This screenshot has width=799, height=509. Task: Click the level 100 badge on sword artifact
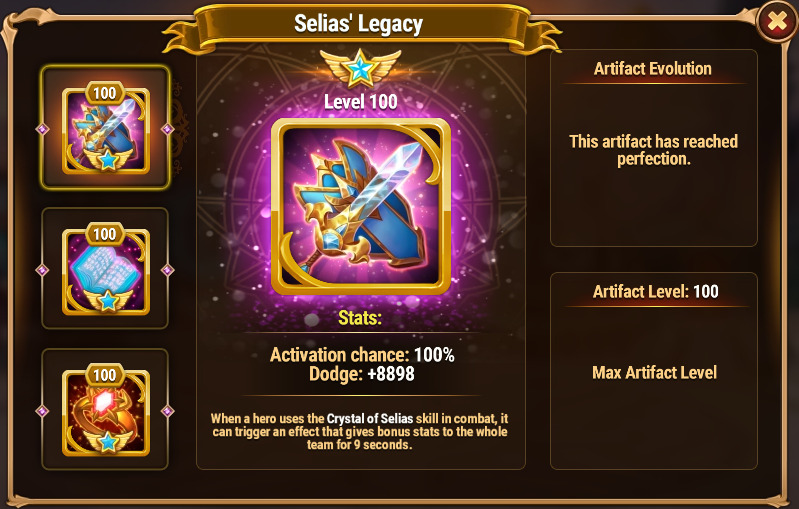click(104, 93)
